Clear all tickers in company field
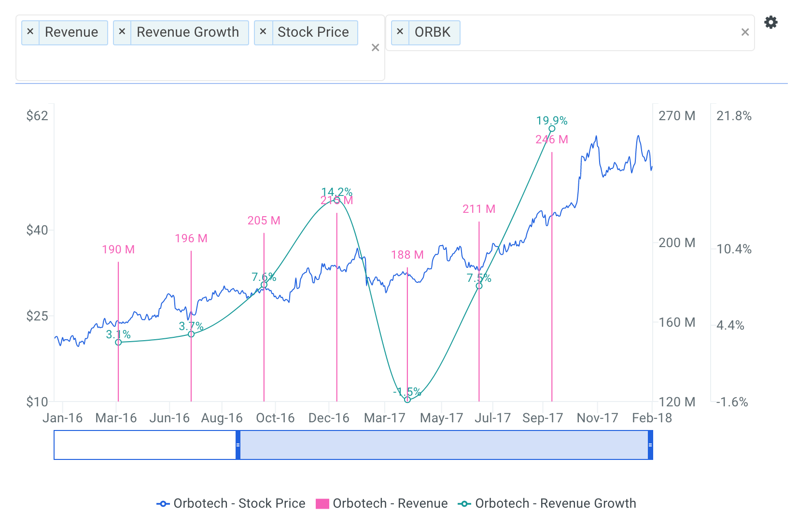 point(745,32)
